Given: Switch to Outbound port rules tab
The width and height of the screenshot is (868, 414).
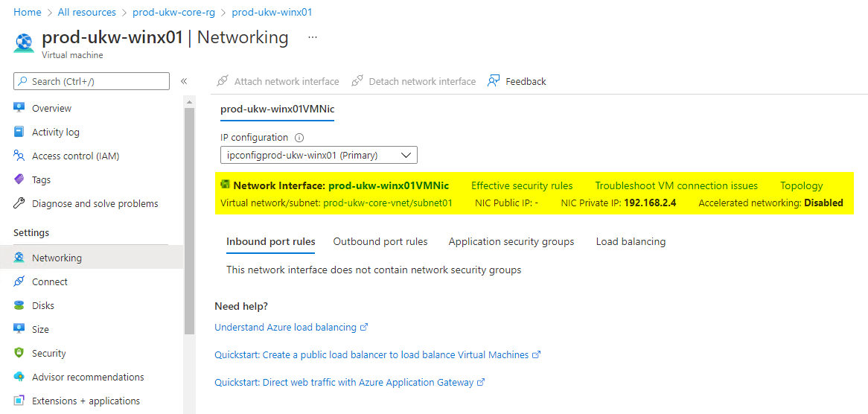Looking at the screenshot, I should tap(380, 241).
